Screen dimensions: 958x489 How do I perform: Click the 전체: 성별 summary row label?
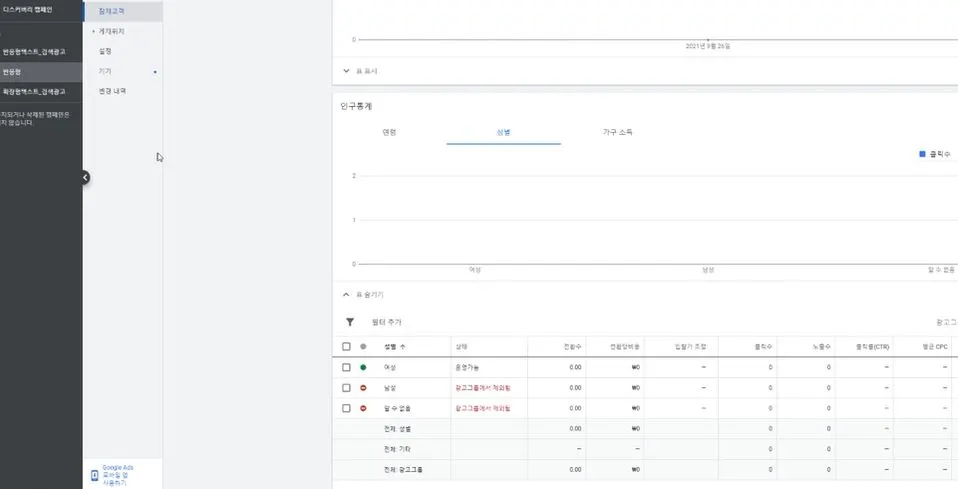coord(398,428)
